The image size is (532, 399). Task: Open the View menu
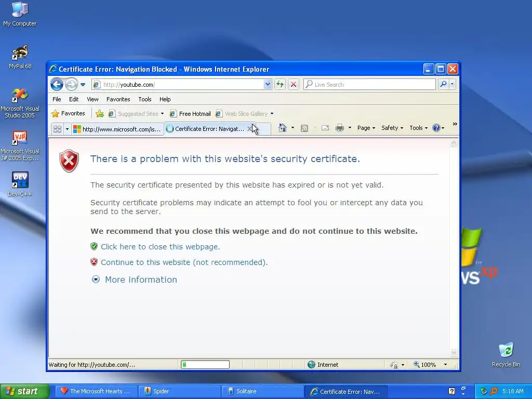[x=92, y=99]
